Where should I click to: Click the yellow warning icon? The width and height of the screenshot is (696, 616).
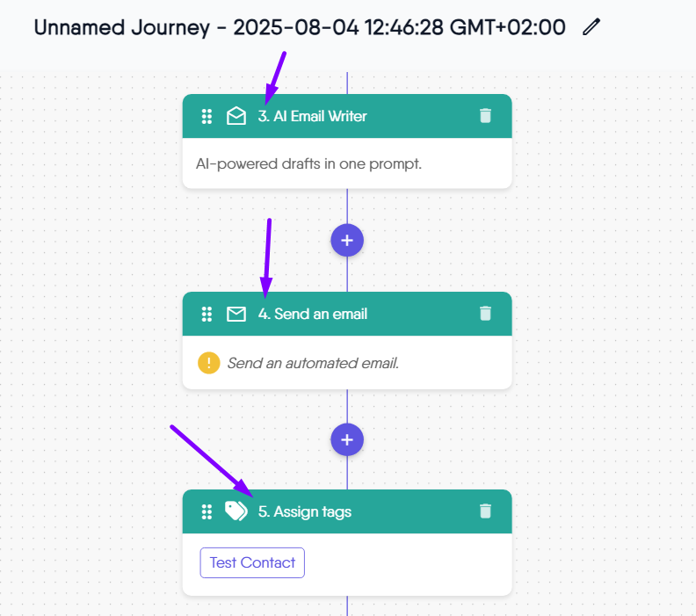(208, 362)
